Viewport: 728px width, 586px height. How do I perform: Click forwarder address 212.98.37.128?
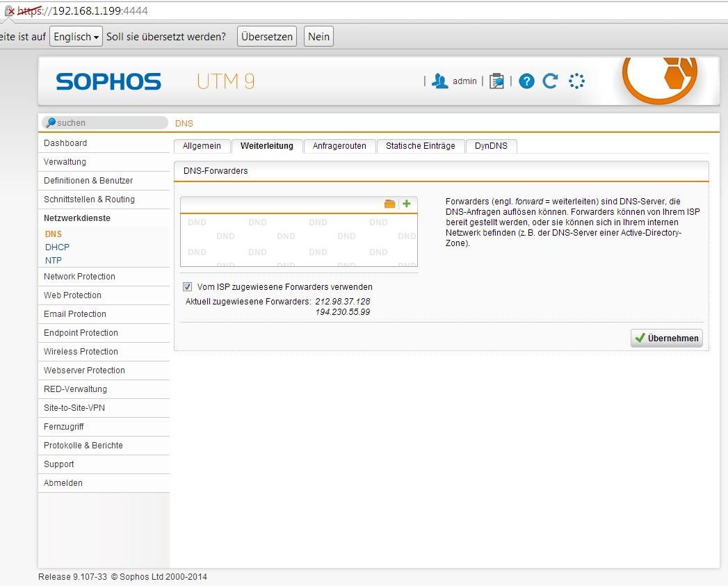343,302
